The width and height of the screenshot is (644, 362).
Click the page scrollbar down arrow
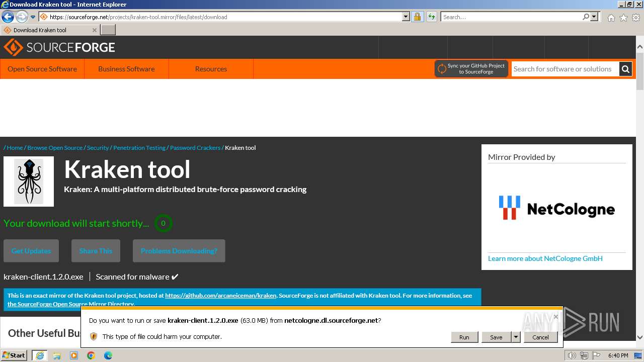(x=640, y=337)
